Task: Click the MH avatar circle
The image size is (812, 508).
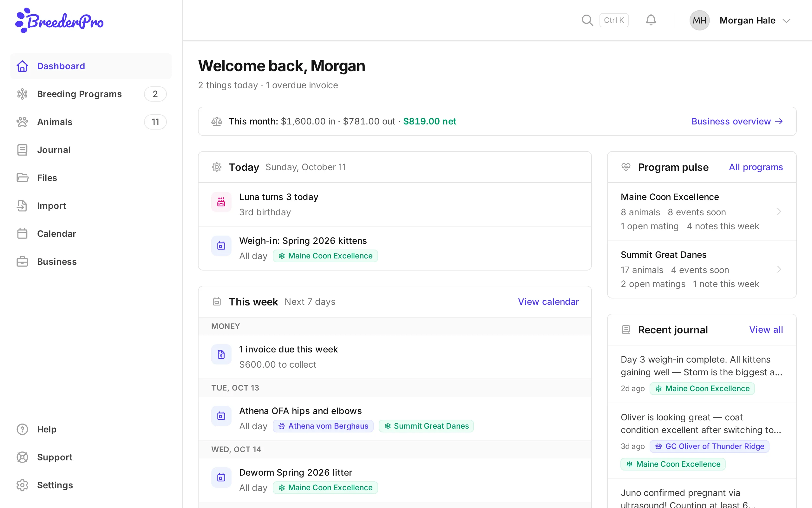Action: pos(699,21)
